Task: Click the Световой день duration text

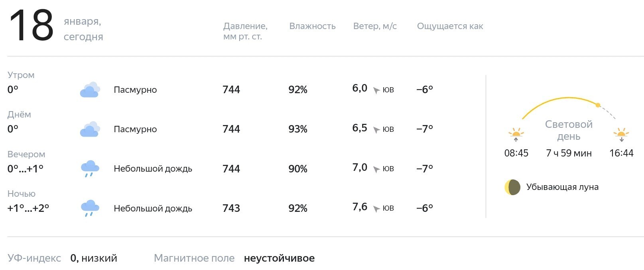Action: coord(569,153)
